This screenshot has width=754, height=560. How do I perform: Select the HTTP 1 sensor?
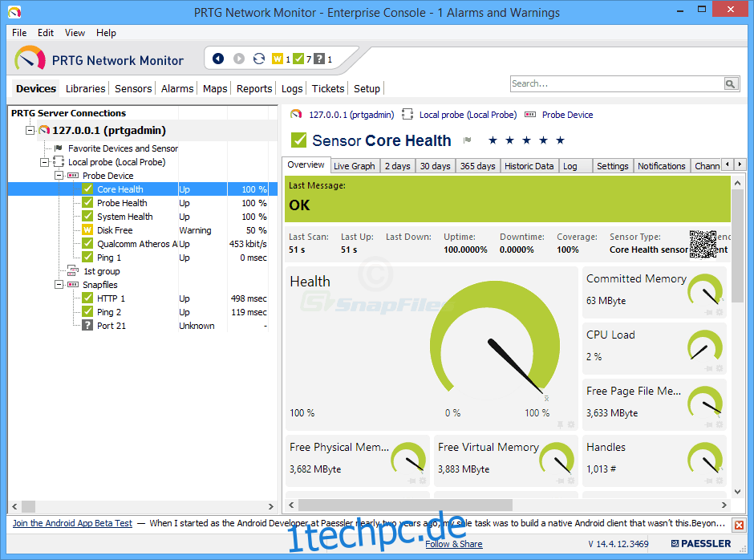pos(143,298)
